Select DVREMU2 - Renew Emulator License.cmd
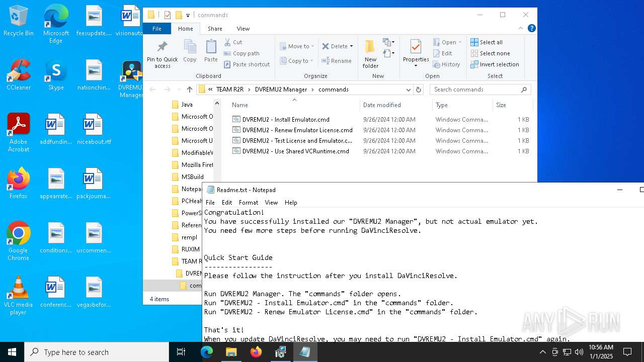 [x=297, y=130]
